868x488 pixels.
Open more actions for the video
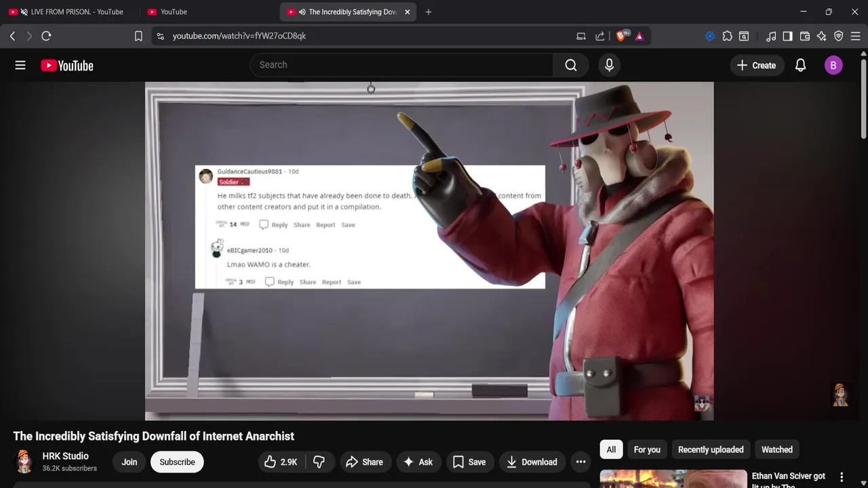pos(580,462)
